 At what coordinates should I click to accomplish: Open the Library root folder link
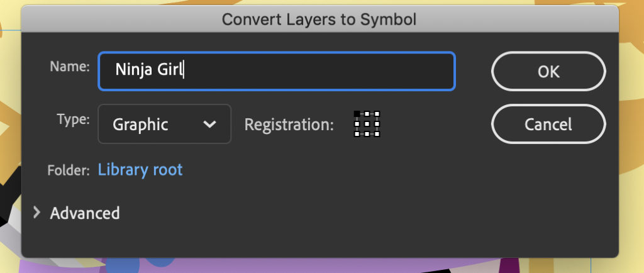pyautogui.click(x=140, y=170)
